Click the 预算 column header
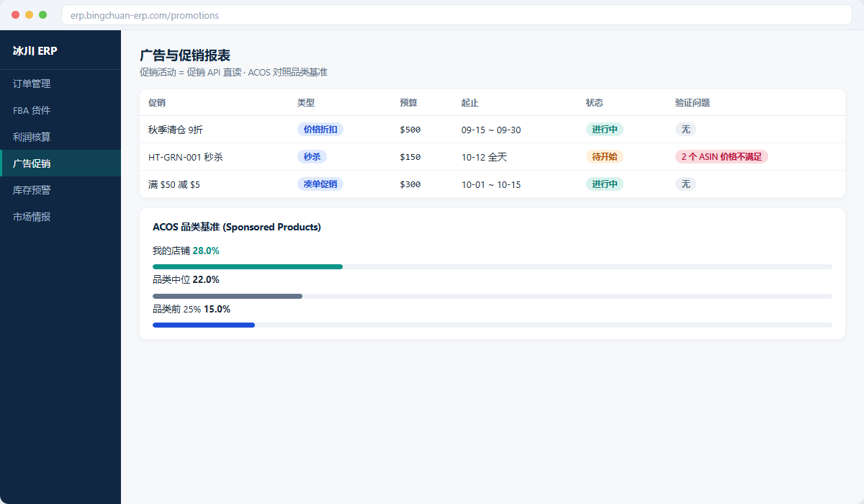864x504 pixels. (408, 103)
